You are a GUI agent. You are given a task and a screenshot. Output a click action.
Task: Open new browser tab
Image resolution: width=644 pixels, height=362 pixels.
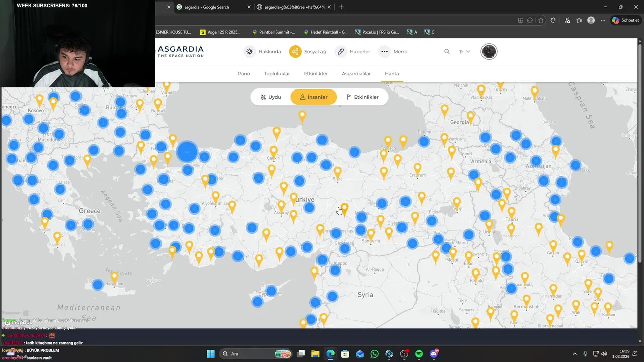pos(341,7)
